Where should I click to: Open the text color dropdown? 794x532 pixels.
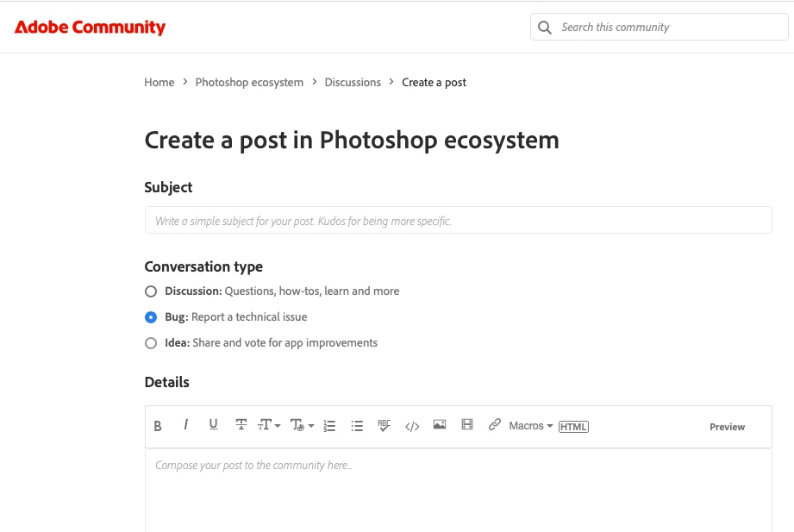[x=302, y=425]
